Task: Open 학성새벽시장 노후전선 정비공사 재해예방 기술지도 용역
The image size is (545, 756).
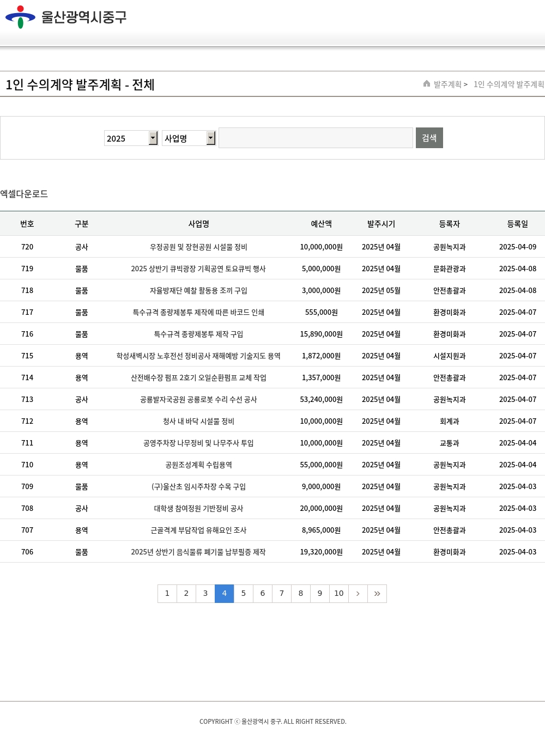Action: click(198, 356)
